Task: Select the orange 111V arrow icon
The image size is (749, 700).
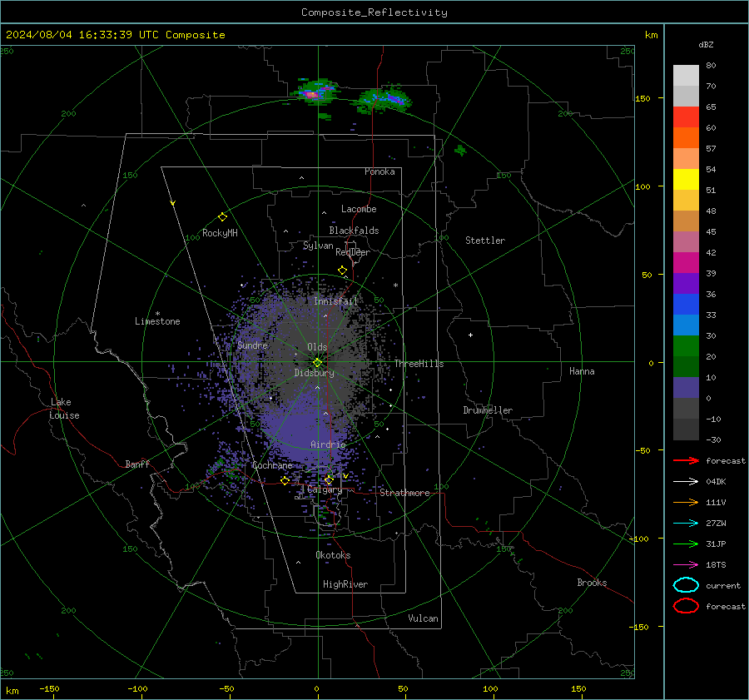Action: point(686,502)
